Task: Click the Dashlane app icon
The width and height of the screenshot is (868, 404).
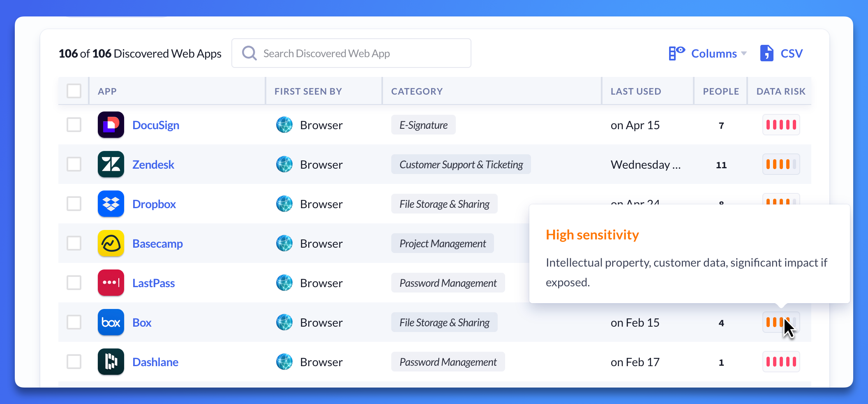Action: click(111, 362)
